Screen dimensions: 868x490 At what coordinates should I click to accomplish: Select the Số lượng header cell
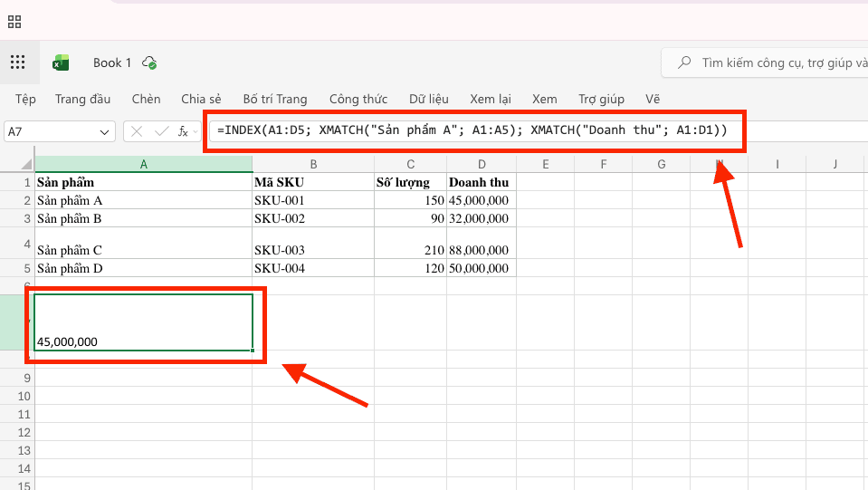pos(410,182)
